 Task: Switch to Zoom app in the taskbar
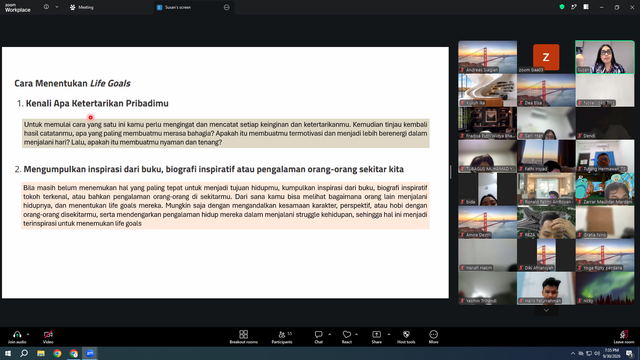(90, 353)
